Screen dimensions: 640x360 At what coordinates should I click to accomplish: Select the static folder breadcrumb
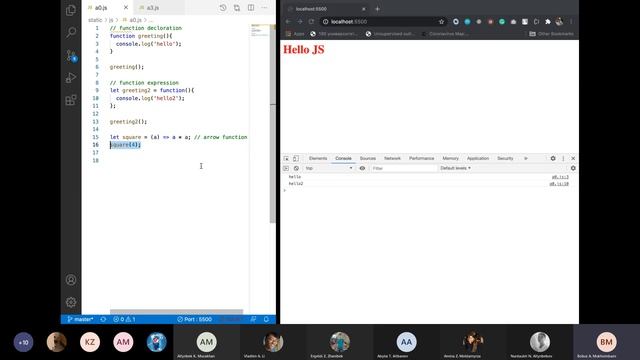click(x=95, y=20)
